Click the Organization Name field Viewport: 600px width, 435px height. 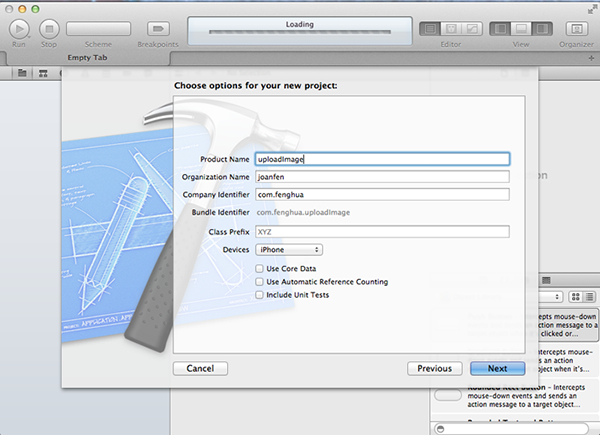tap(382, 177)
